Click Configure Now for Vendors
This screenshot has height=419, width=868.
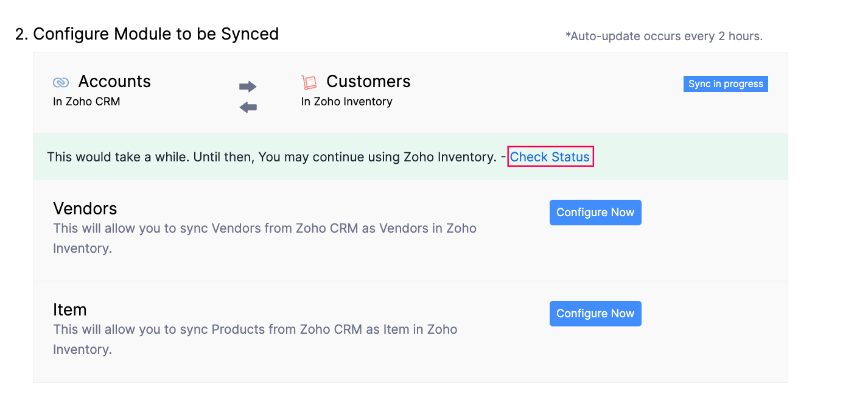[x=595, y=212]
